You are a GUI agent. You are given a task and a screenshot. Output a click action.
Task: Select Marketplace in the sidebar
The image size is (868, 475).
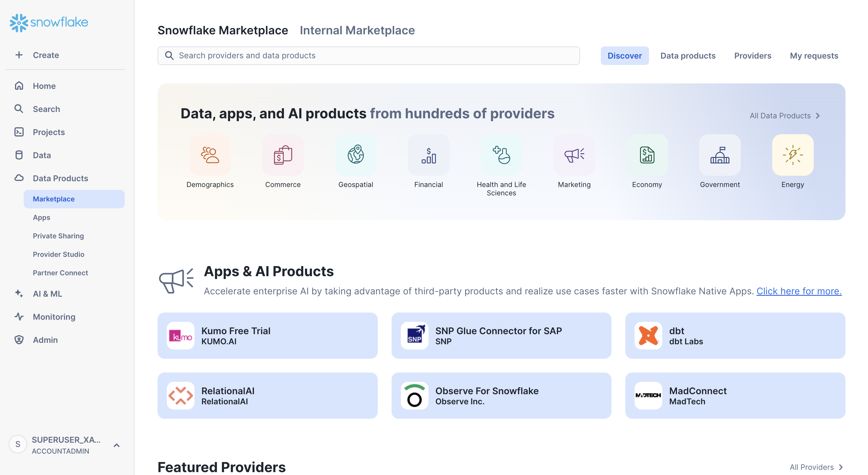point(74,199)
